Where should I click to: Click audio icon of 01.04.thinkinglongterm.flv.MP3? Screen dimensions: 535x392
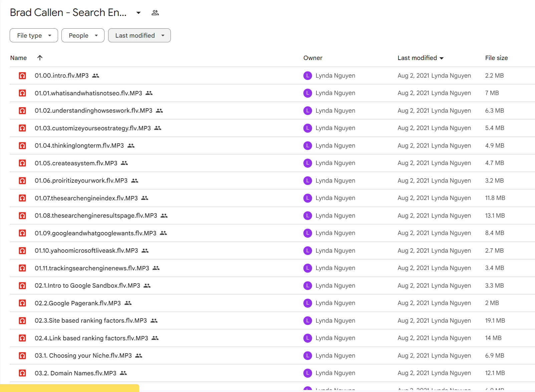pyautogui.click(x=22, y=146)
